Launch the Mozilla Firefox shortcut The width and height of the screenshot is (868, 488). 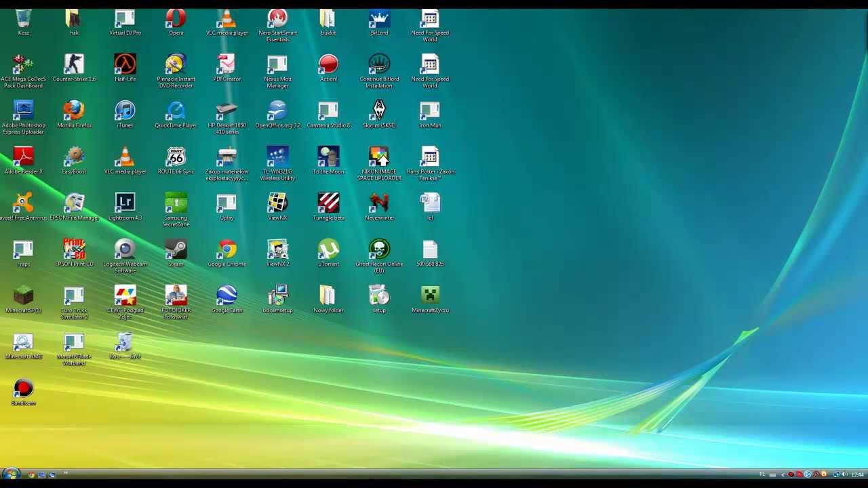(x=74, y=114)
